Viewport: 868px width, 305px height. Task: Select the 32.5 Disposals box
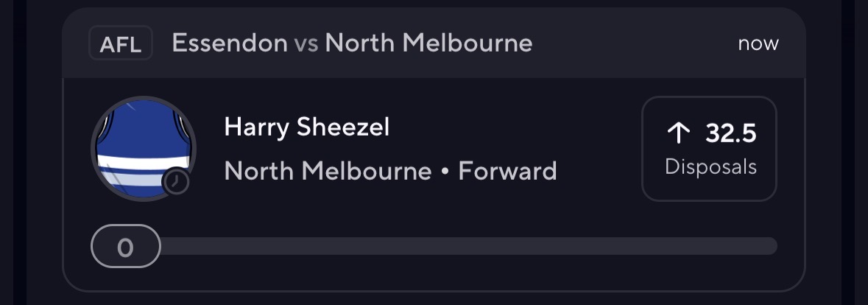click(x=709, y=149)
